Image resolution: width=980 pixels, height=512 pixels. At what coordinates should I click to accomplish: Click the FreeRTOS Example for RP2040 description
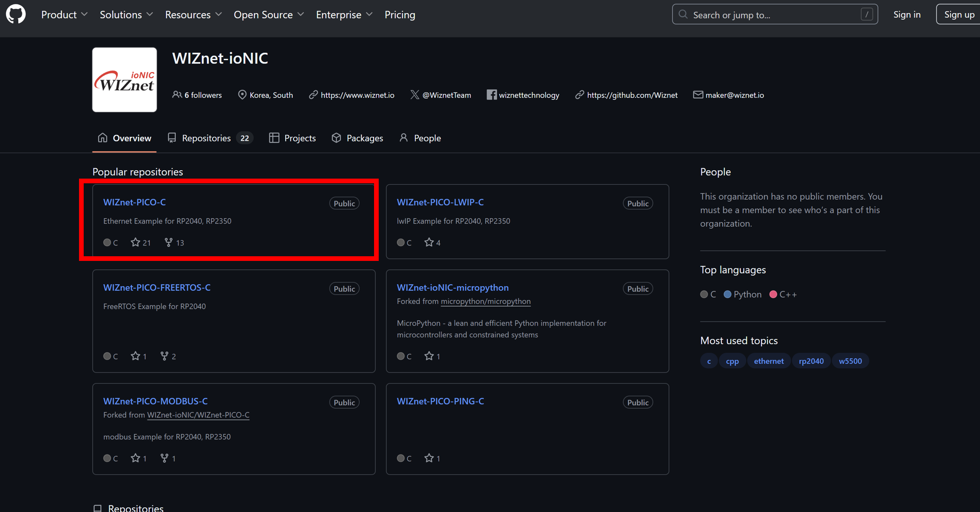[x=154, y=306]
